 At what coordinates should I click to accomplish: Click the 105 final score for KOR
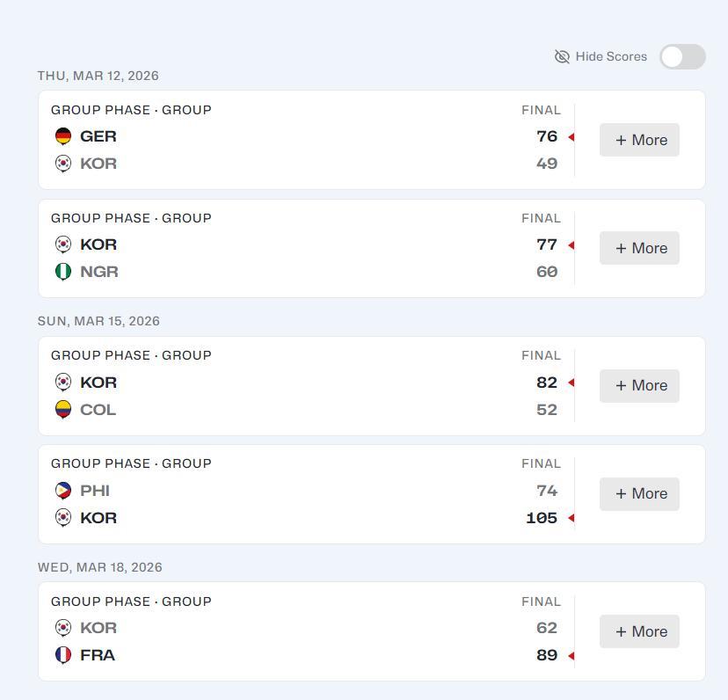(x=542, y=518)
